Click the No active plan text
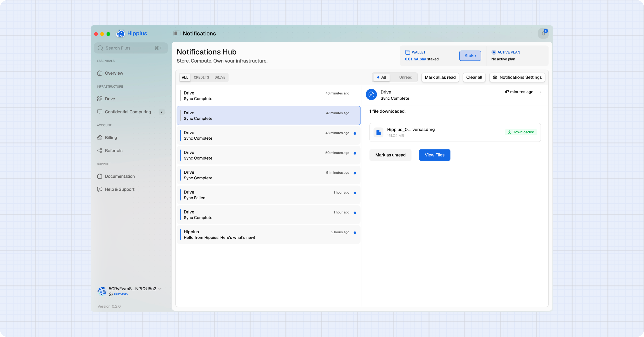Image resolution: width=644 pixels, height=337 pixels. coord(503,59)
